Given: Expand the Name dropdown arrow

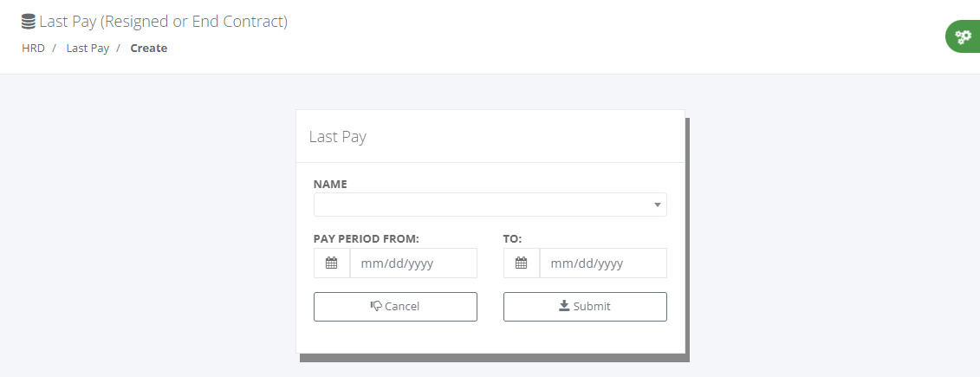Looking at the screenshot, I should (x=658, y=205).
